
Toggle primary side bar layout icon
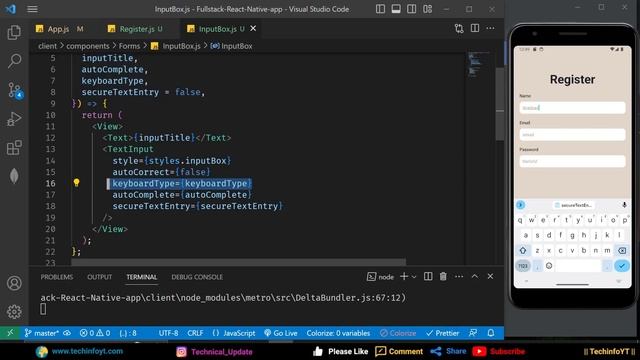(x=380, y=9)
